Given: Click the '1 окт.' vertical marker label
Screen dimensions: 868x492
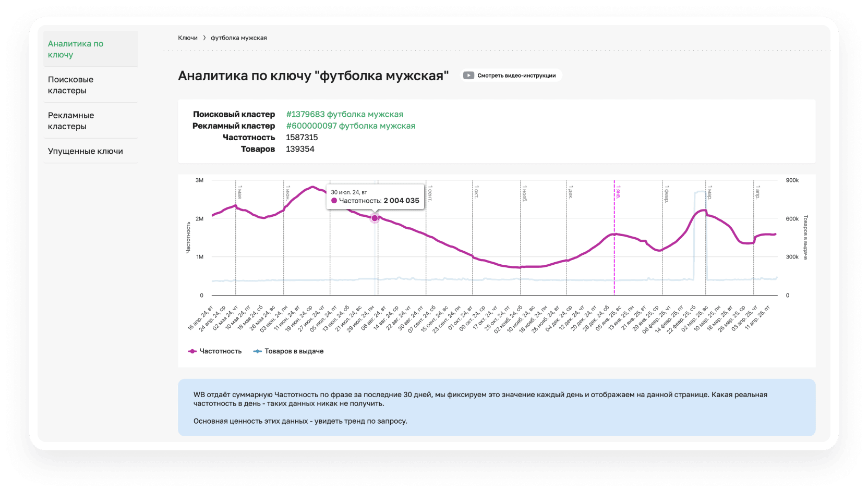Looking at the screenshot, I should [x=476, y=191].
